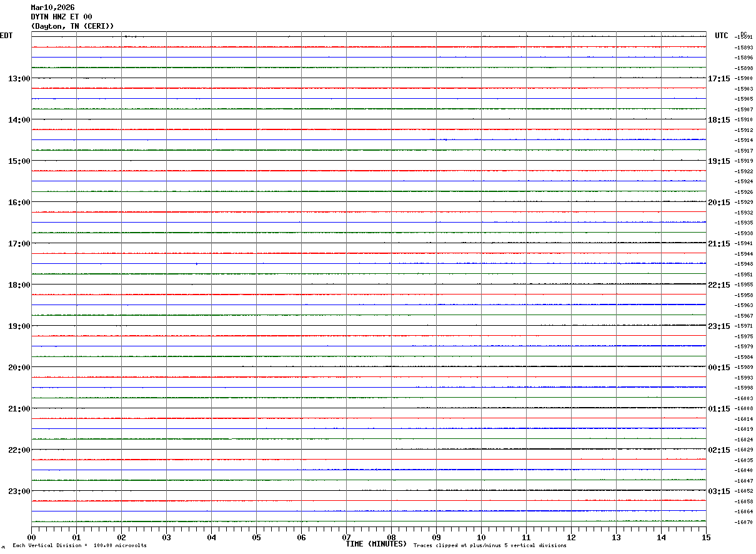
Task: Choose the DC offset value -15989
Action: pos(744,368)
